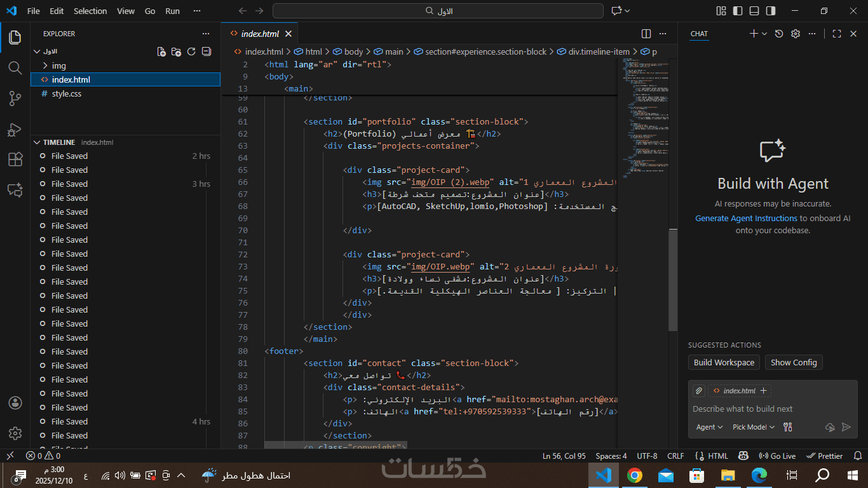The image size is (868, 488).
Task: Open the Run and Debug view
Action: point(15,129)
